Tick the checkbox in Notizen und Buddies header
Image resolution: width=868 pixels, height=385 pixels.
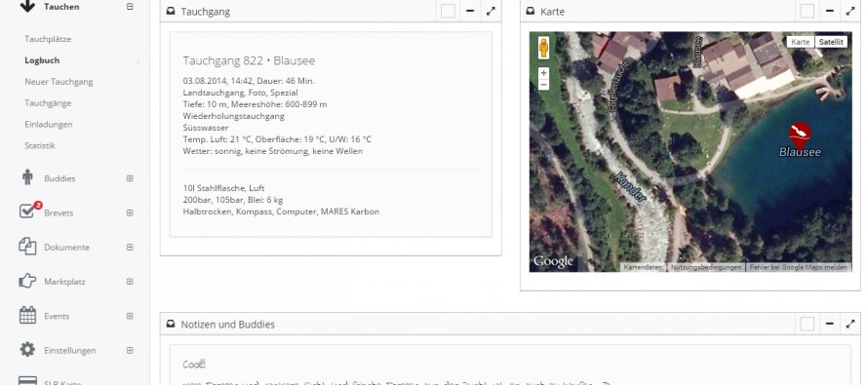point(808,325)
